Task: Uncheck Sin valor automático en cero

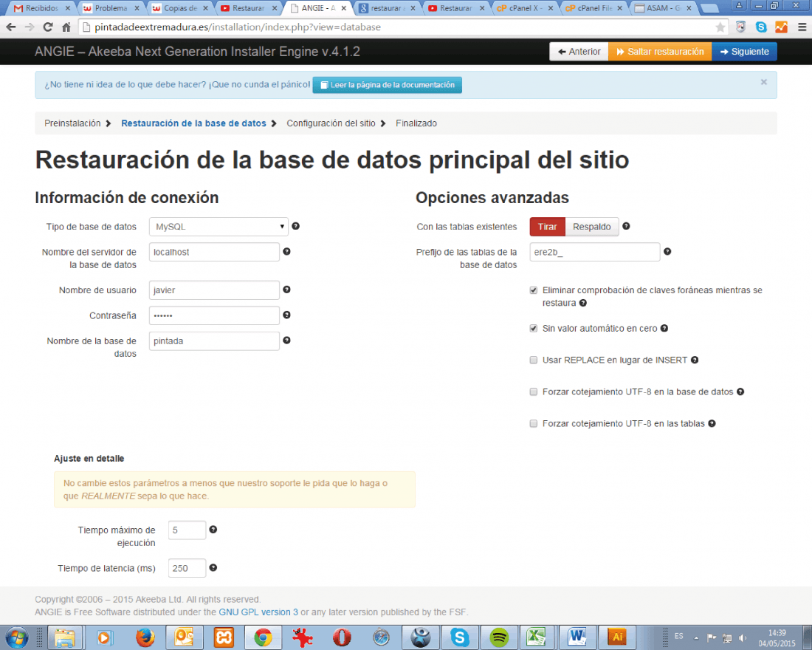Action: [x=534, y=328]
